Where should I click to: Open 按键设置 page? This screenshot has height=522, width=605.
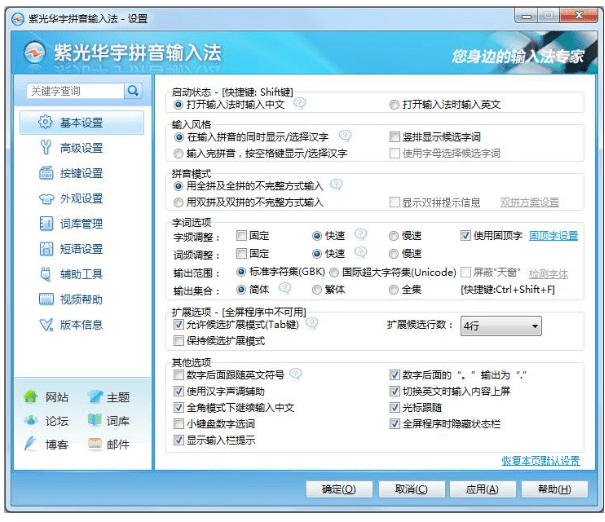click(81, 173)
